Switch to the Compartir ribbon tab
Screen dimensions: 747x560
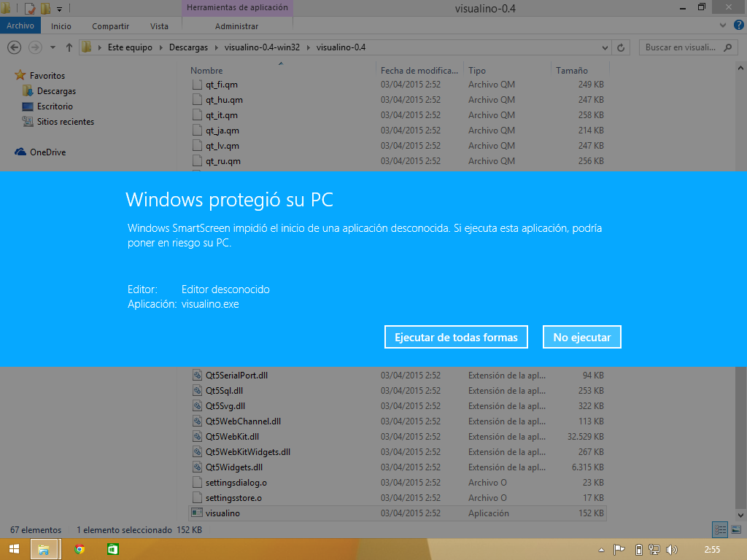pos(111,26)
